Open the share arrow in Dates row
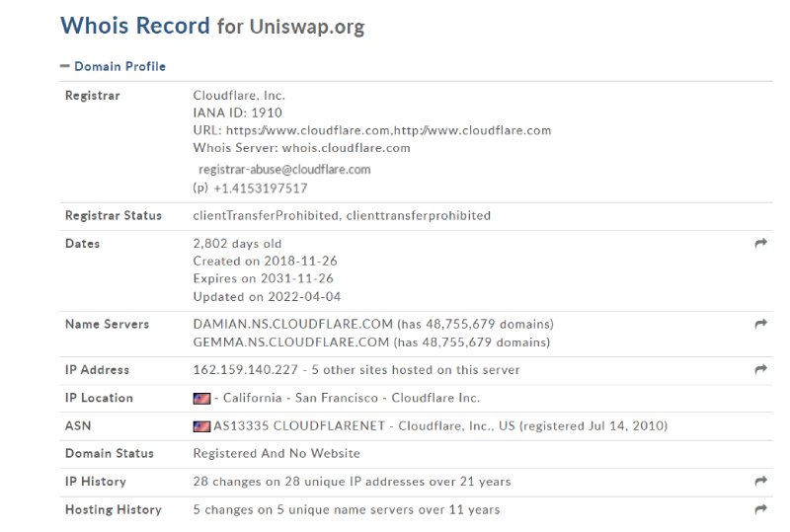790x532 pixels. (760, 244)
